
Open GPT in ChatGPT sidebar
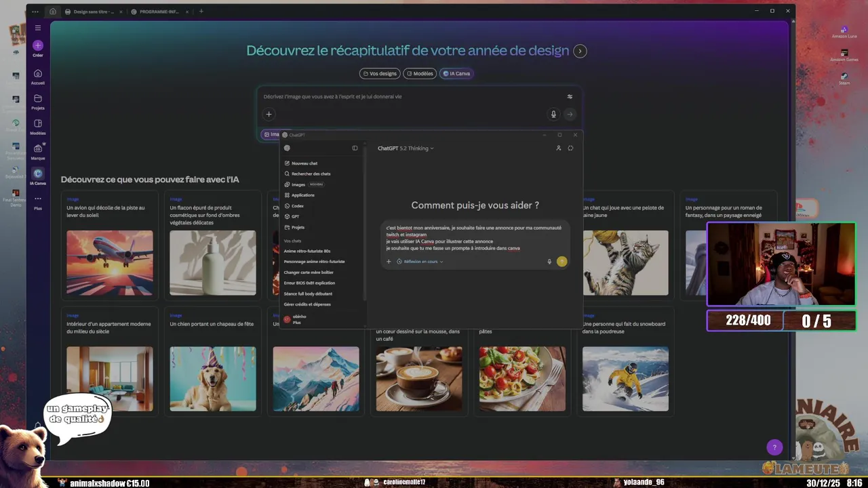(292, 216)
